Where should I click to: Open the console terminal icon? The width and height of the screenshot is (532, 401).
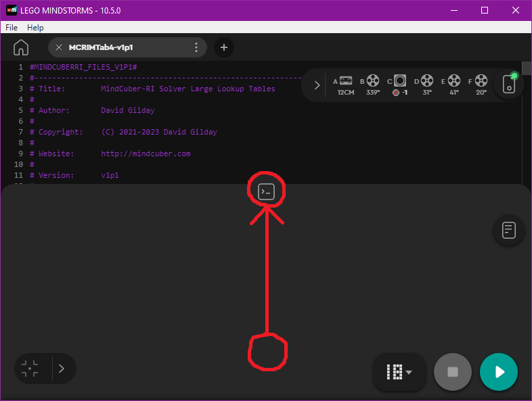coord(267,192)
